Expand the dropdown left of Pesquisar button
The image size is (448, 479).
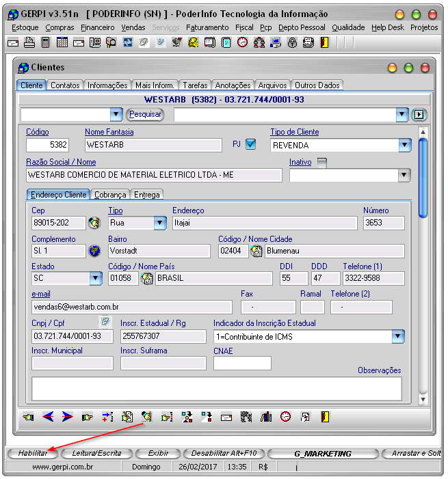click(116, 115)
